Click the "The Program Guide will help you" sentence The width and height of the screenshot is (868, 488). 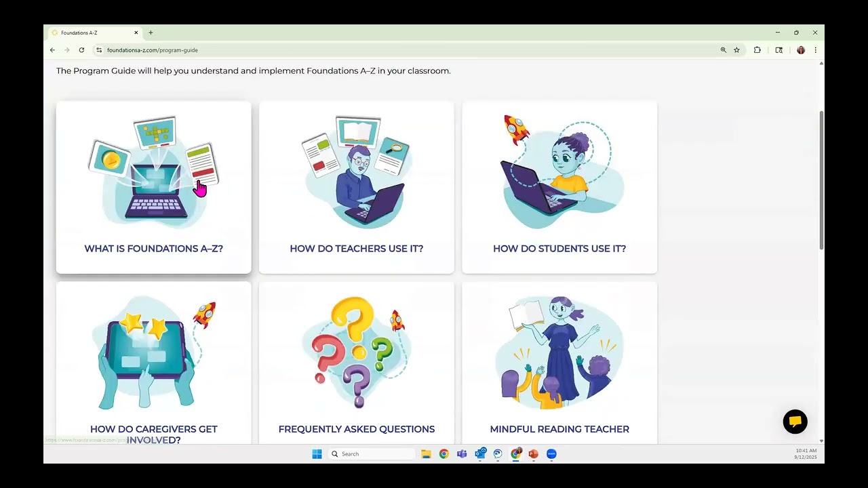coord(253,70)
